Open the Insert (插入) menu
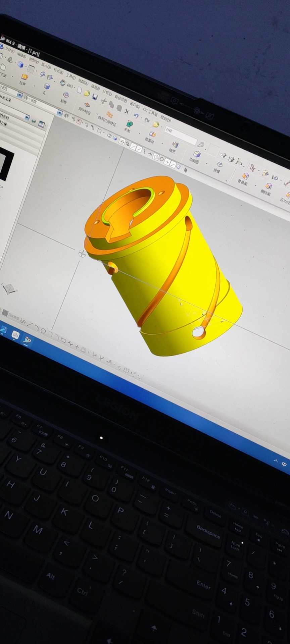 pos(46,66)
